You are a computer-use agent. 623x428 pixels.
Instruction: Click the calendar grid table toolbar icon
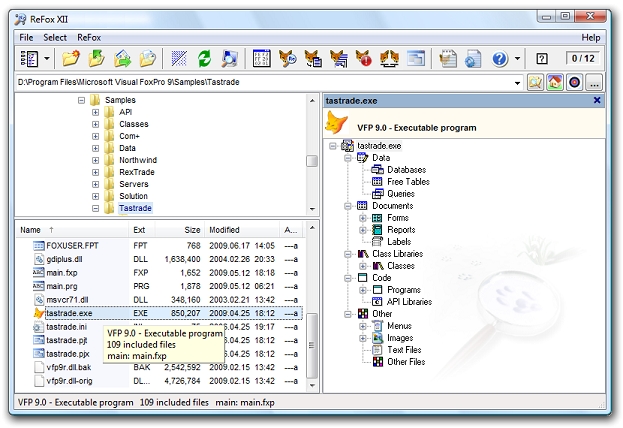(x=261, y=58)
